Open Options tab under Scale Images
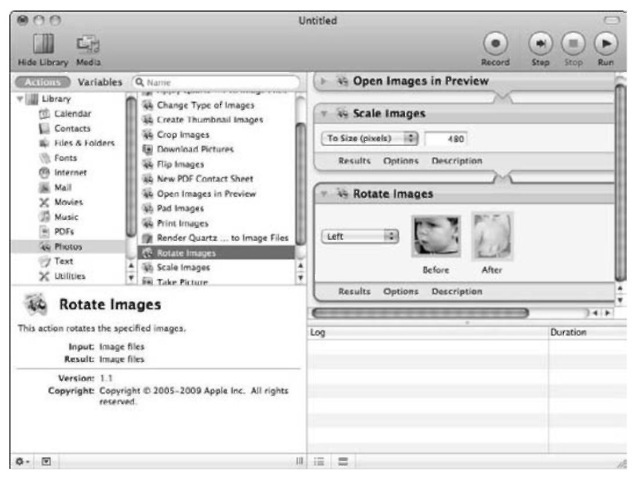Viewport: 640px width, 477px height. 401,161
